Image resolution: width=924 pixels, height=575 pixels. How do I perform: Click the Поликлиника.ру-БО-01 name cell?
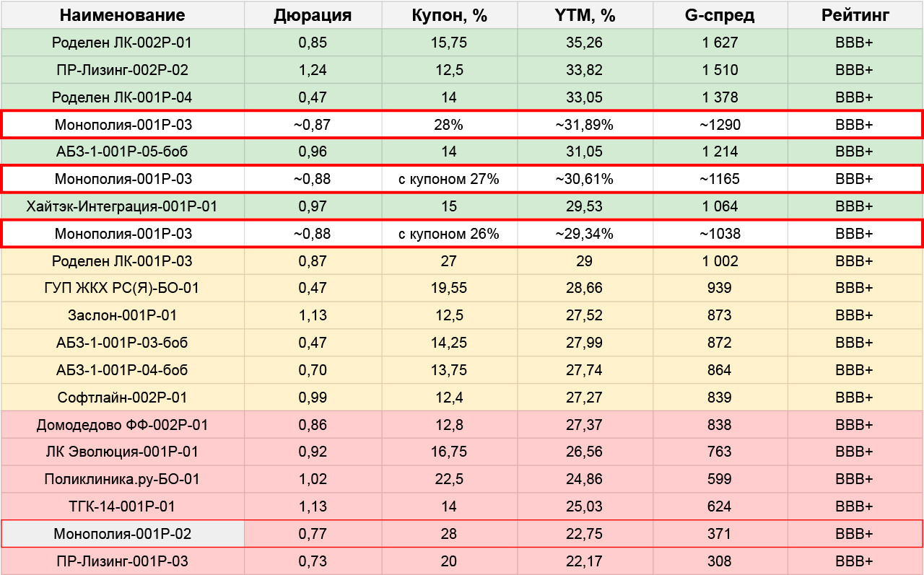(122, 479)
